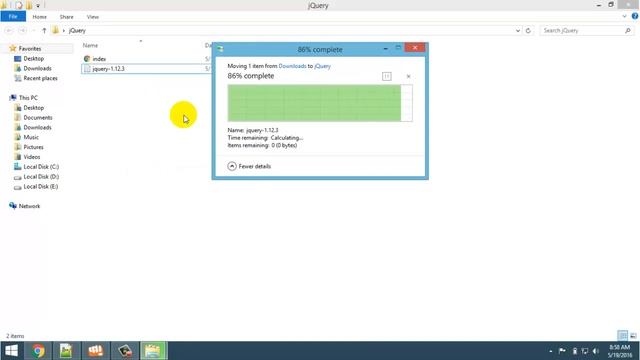Open the Videos folder
Screen dimensions: 640x360
(31, 157)
